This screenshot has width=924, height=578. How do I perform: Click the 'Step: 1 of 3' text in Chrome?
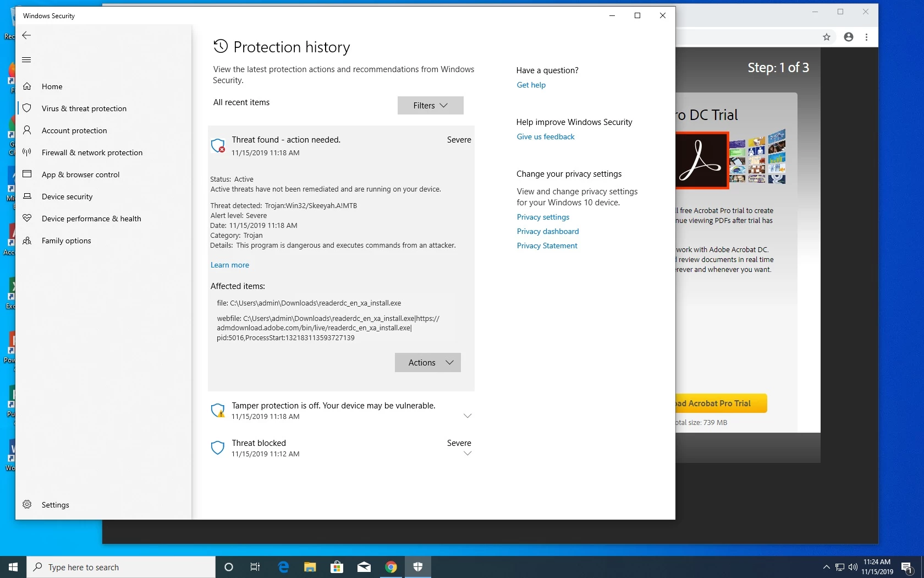coord(778,68)
